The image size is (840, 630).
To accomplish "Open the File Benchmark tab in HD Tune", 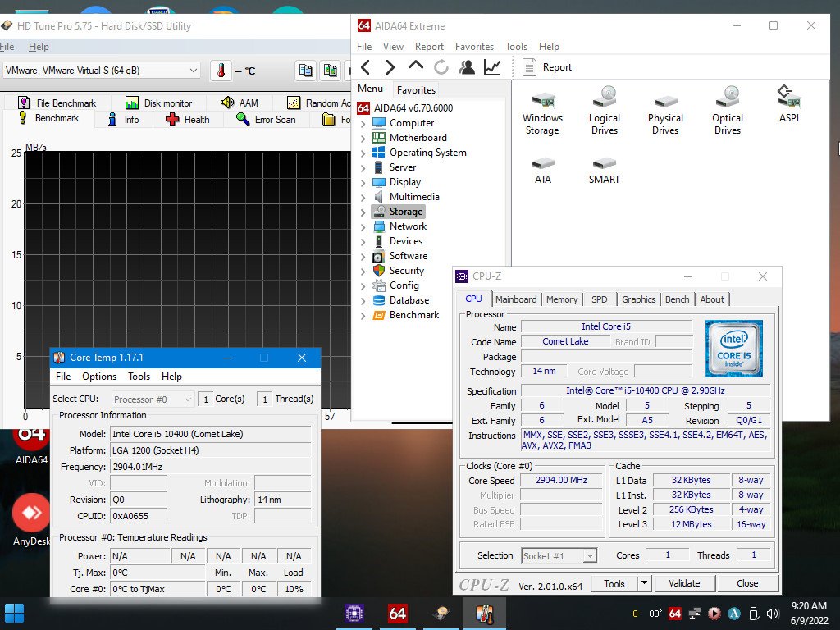I will click(57, 103).
